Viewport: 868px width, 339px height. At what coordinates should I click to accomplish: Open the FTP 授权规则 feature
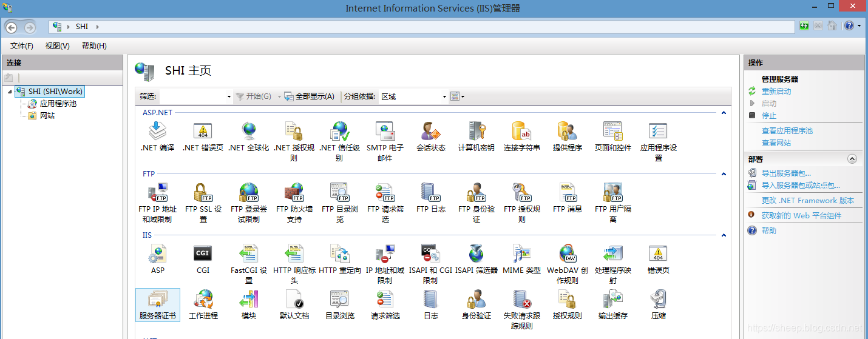pos(522,203)
